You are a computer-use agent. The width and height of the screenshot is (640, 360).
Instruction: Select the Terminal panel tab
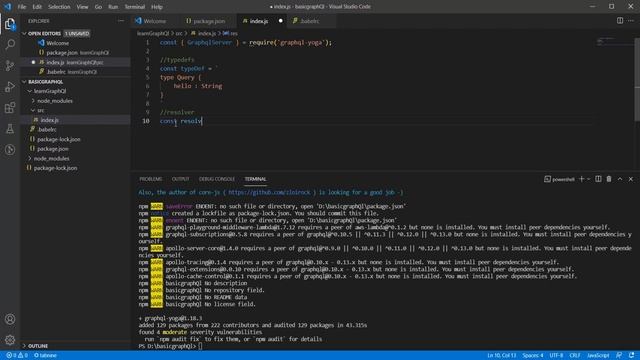[256, 179]
